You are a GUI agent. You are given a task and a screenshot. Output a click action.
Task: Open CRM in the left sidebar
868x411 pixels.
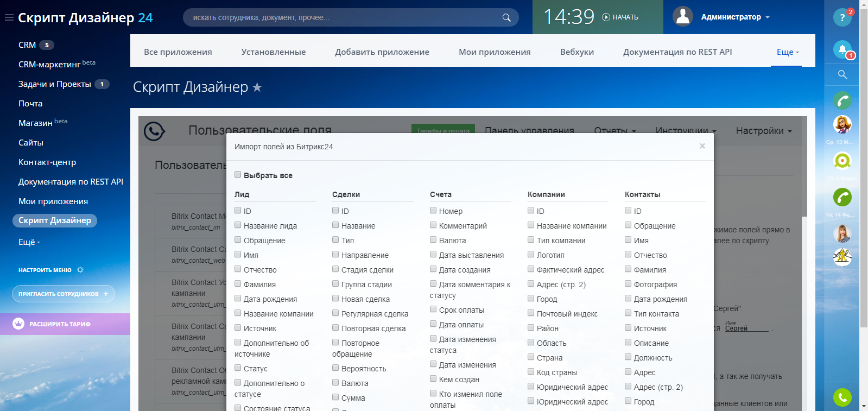pos(27,45)
